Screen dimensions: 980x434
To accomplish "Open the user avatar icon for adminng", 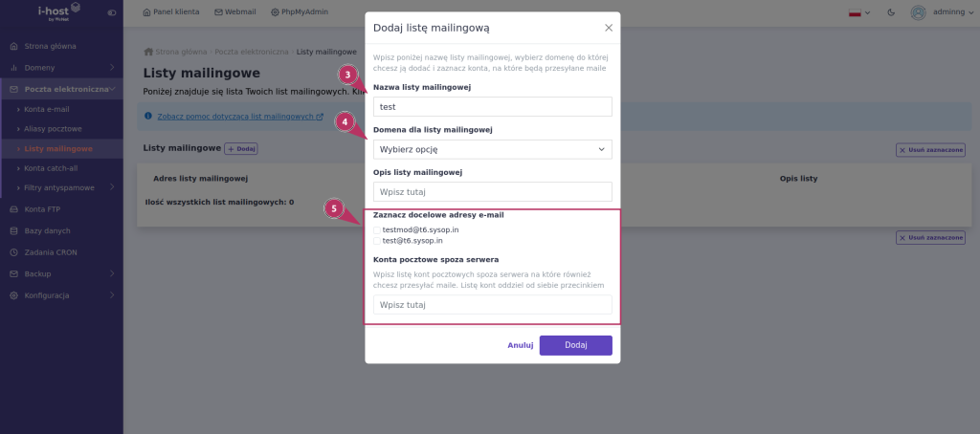I will [x=918, y=12].
